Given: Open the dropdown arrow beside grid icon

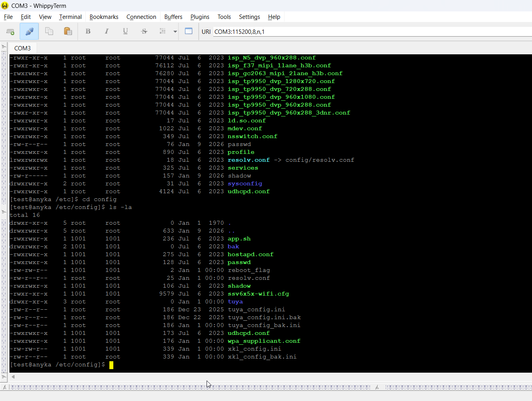Looking at the screenshot, I should pos(175,31).
